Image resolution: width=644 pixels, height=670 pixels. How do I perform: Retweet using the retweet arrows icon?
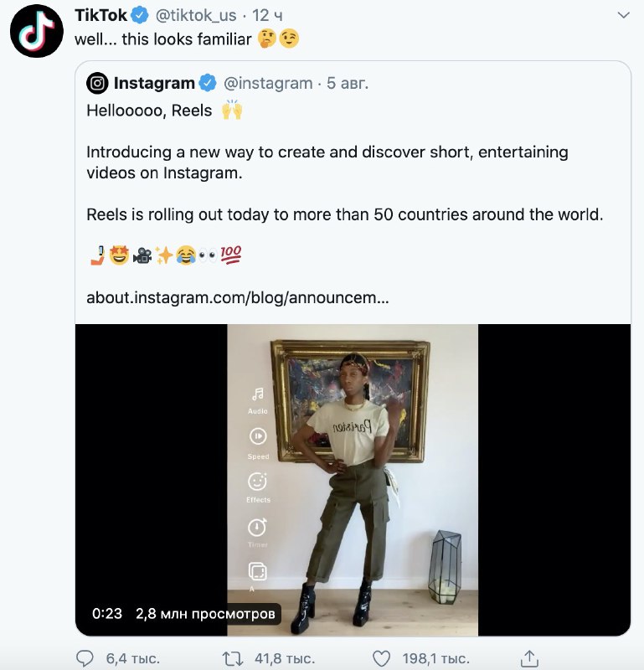point(232,658)
